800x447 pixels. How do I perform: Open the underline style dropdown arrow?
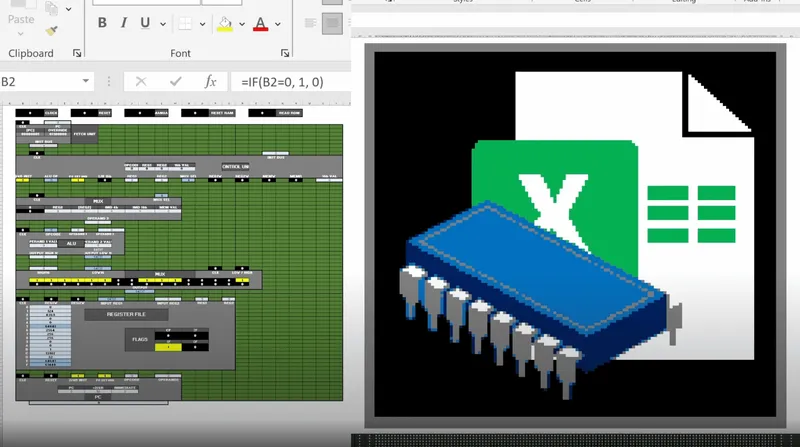point(163,23)
